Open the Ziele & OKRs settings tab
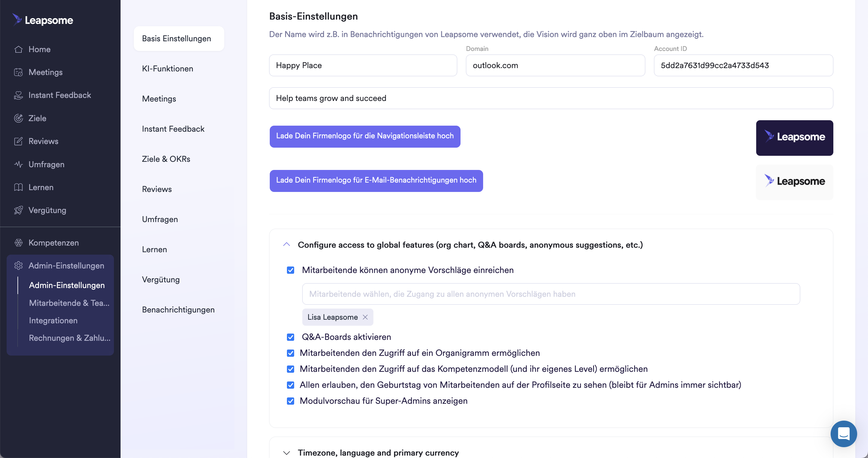 point(166,159)
